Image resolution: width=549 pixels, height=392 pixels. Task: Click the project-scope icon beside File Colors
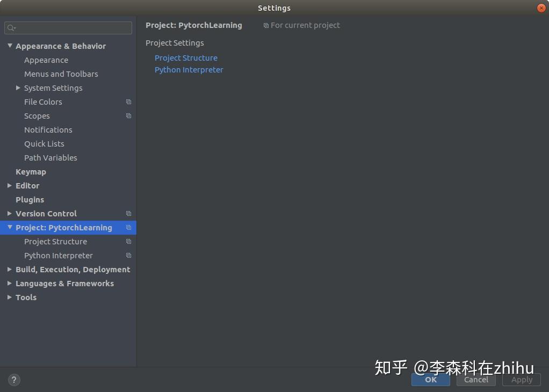[128, 101]
